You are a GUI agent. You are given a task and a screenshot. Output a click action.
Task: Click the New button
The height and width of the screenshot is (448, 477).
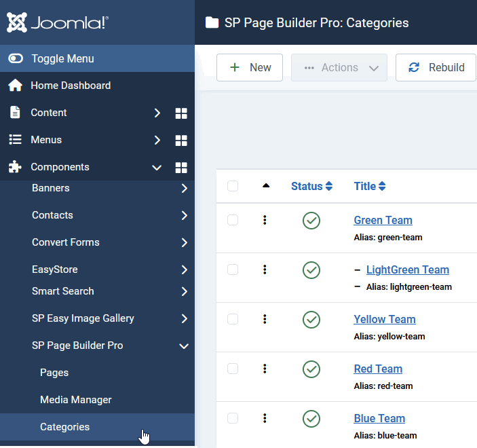[x=250, y=68]
